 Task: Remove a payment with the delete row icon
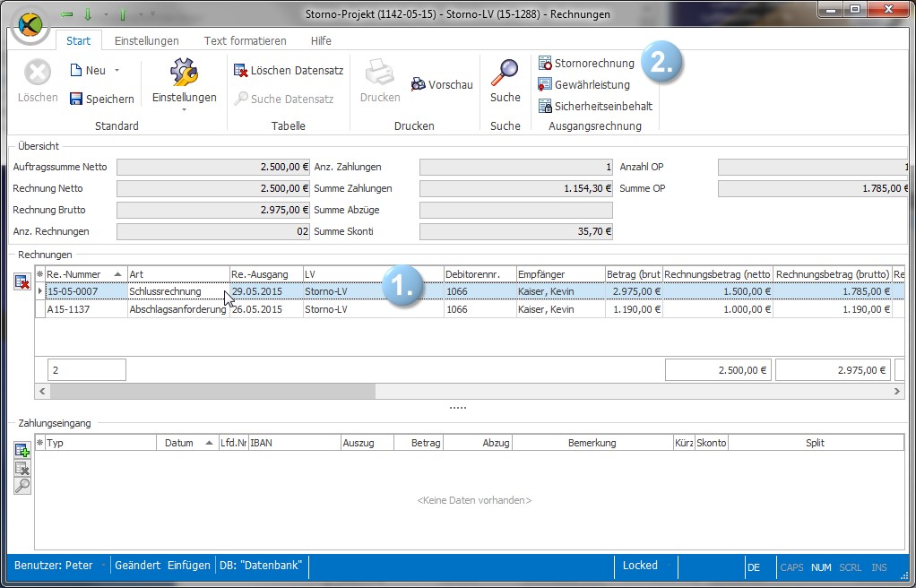(22, 468)
